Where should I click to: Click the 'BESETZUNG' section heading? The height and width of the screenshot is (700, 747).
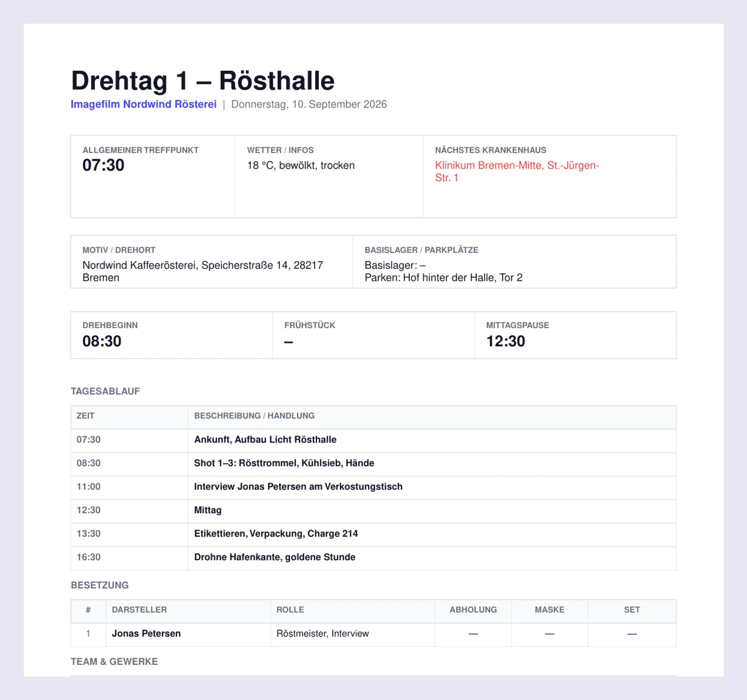point(100,585)
